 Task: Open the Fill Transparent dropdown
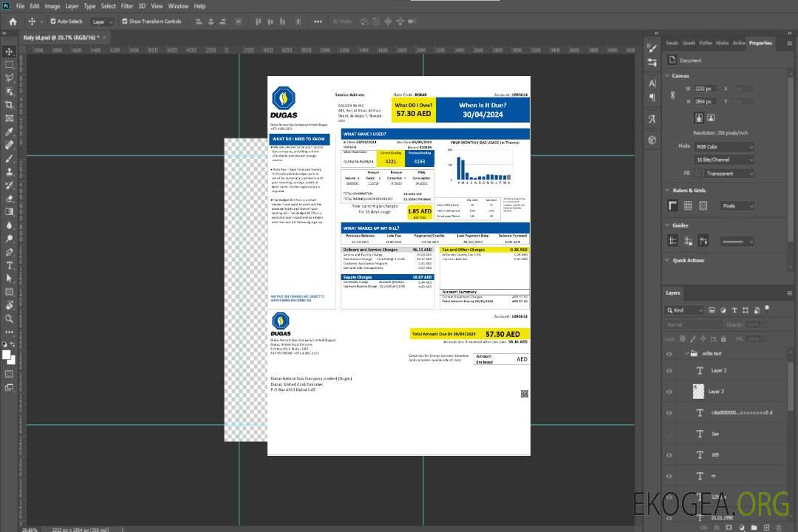[729, 174]
